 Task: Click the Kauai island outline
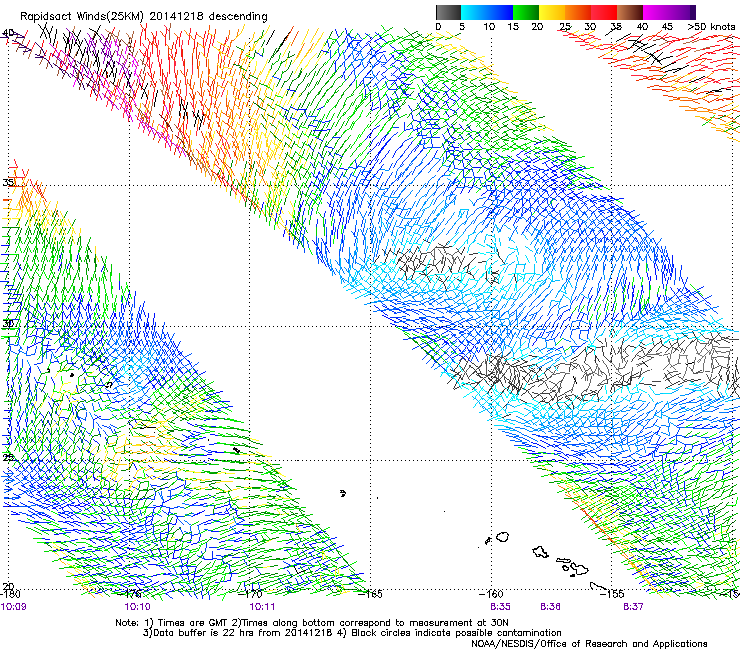tap(503, 537)
